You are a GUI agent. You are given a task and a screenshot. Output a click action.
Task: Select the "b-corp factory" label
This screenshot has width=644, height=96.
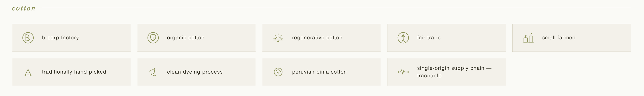tap(61, 38)
